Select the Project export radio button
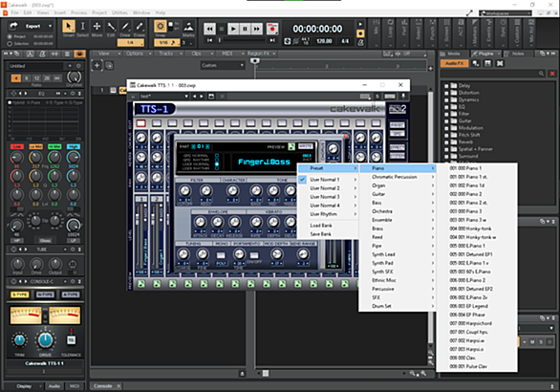560x392 pixels. [x=10, y=36]
